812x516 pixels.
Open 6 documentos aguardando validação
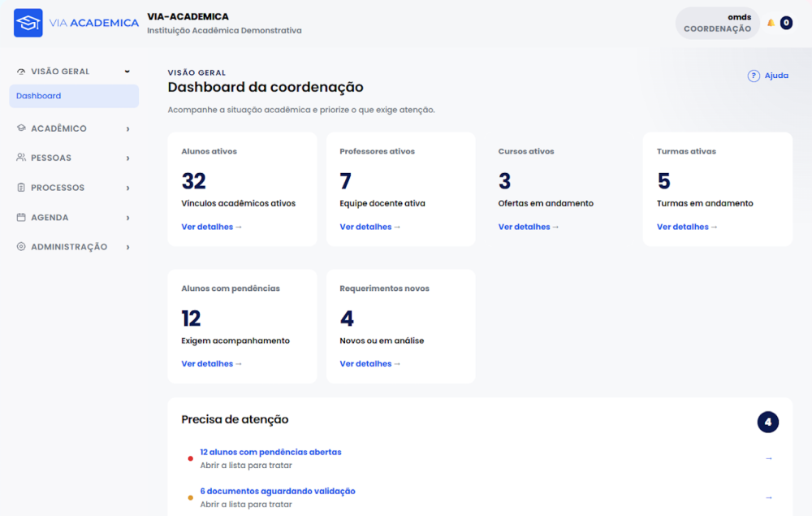278,491
